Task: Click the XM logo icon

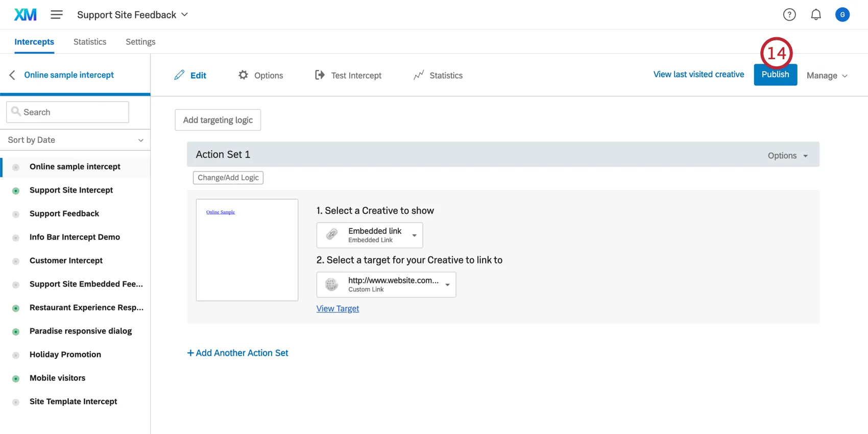Action: [25, 15]
